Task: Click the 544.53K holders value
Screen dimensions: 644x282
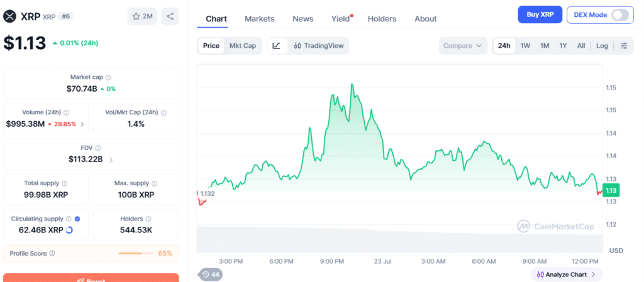Action: pyautogui.click(x=136, y=230)
